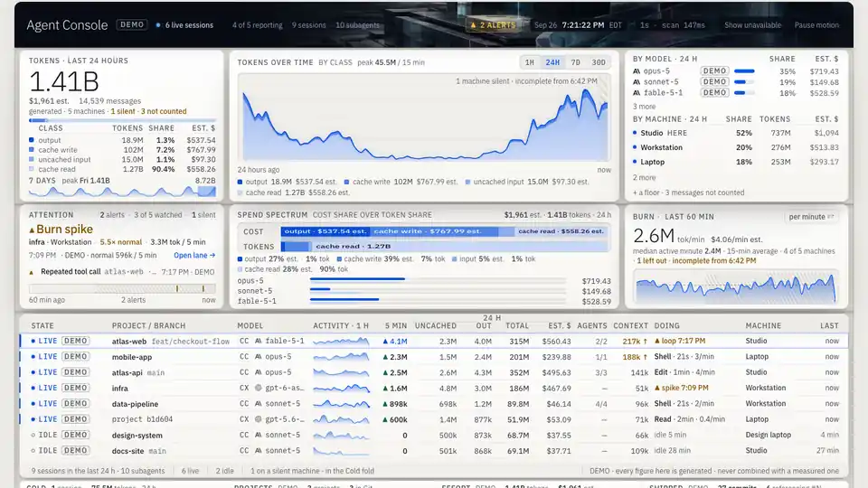
Task: Click the cache write swatch in class table
Action: [x=32, y=149]
